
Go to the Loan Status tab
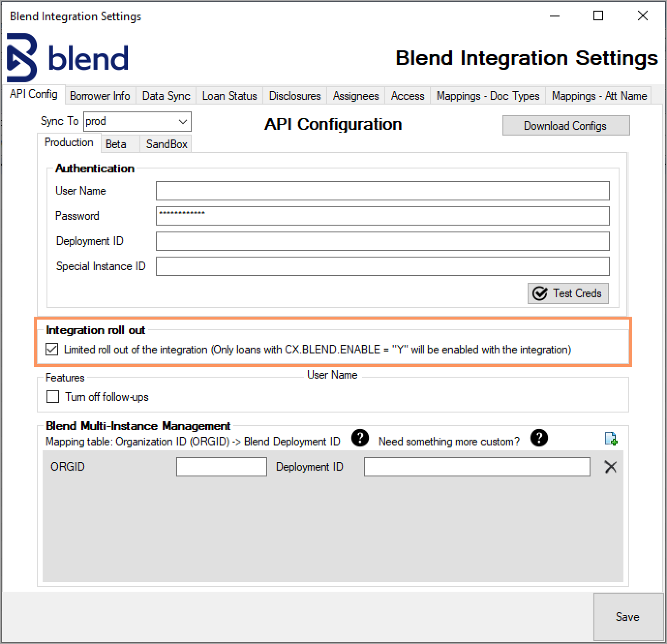coord(229,96)
